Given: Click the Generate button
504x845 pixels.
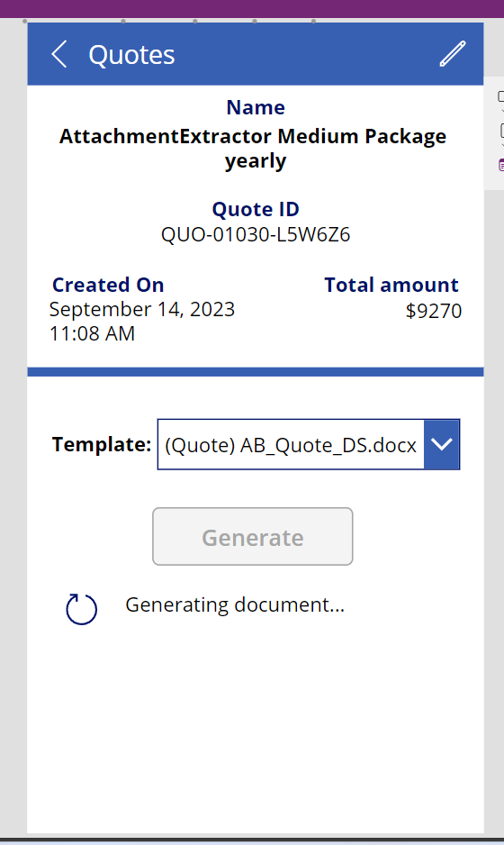Looking at the screenshot, I should point(253,537).
